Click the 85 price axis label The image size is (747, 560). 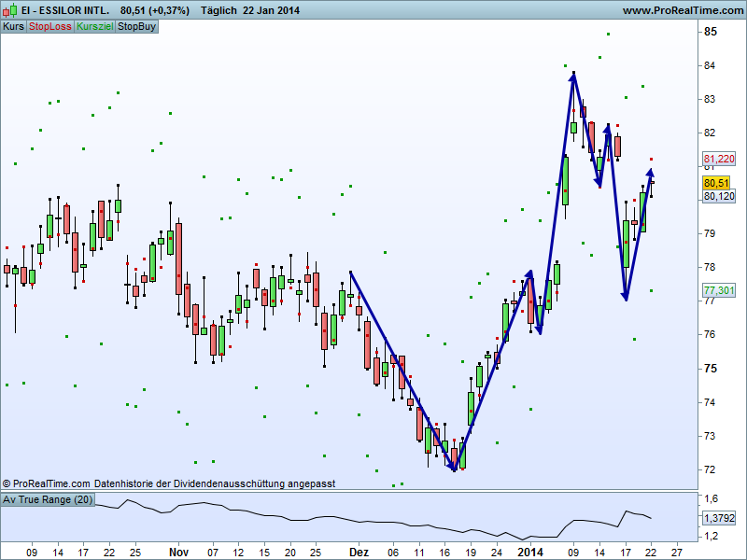[x=710, y=32]
